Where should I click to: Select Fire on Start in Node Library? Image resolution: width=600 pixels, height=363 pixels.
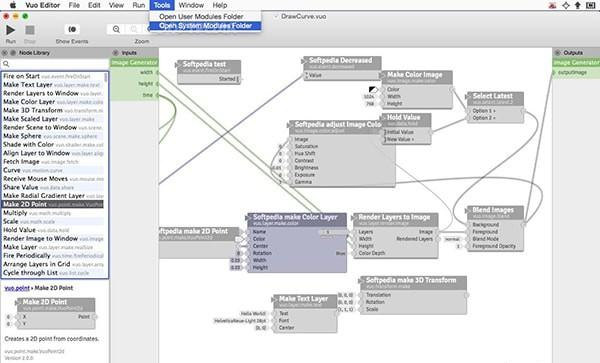tap(53, 76)
